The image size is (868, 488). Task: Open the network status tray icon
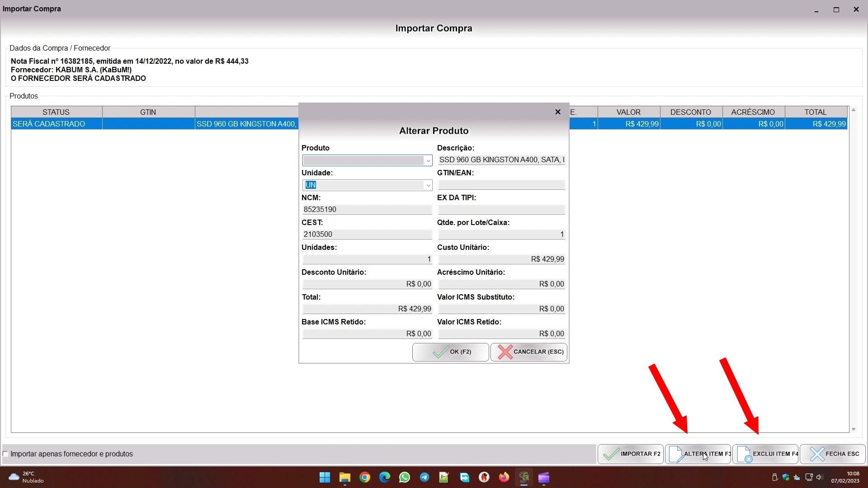[809, 477]
